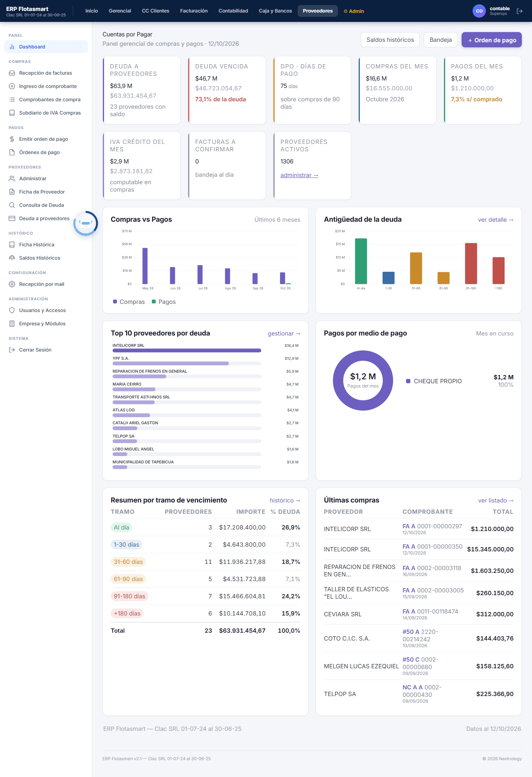532x777 pixels.
Task: Click the Consulta de Deuda search icon
Action: coord(12,205)
